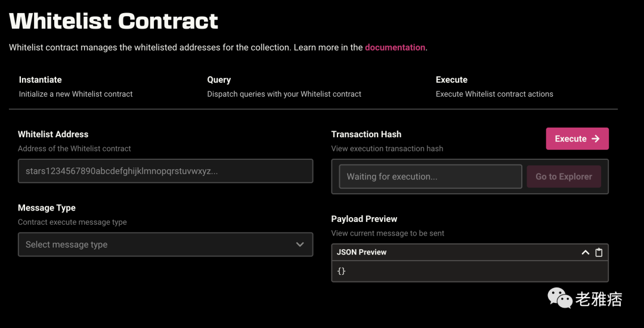Click the Whitelist Contract page heading

tap(114, 21)
